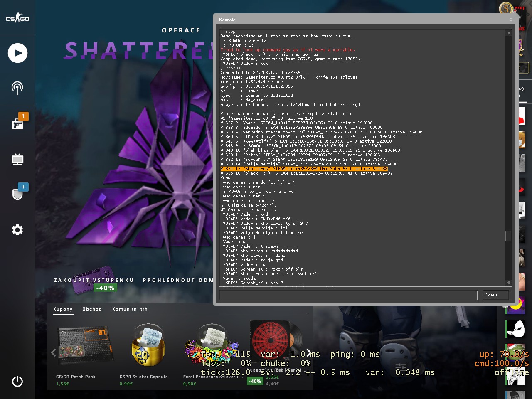Click the 0,90€ price under CS20 Sticker Capsule
532x399 pixels.
126,384
